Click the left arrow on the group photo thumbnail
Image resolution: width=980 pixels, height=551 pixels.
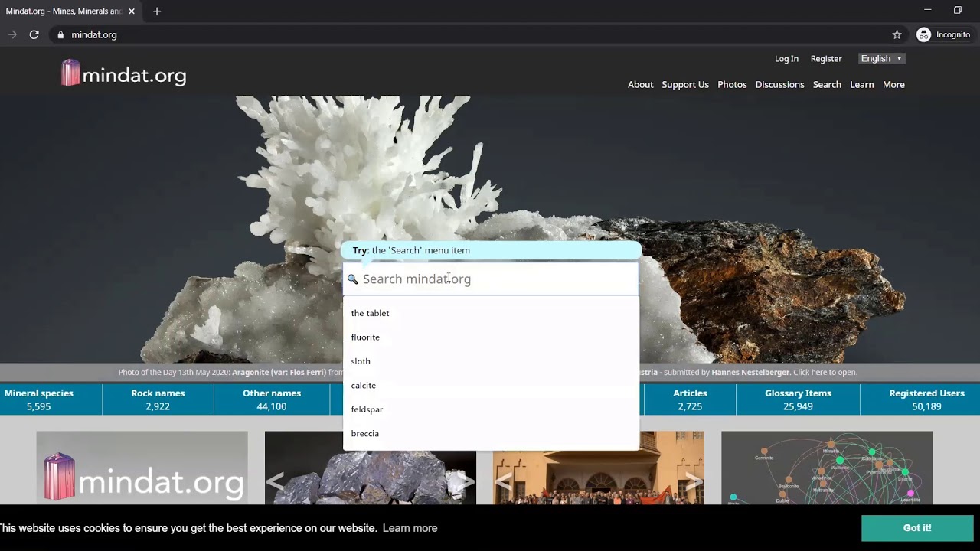pos(504,481)
